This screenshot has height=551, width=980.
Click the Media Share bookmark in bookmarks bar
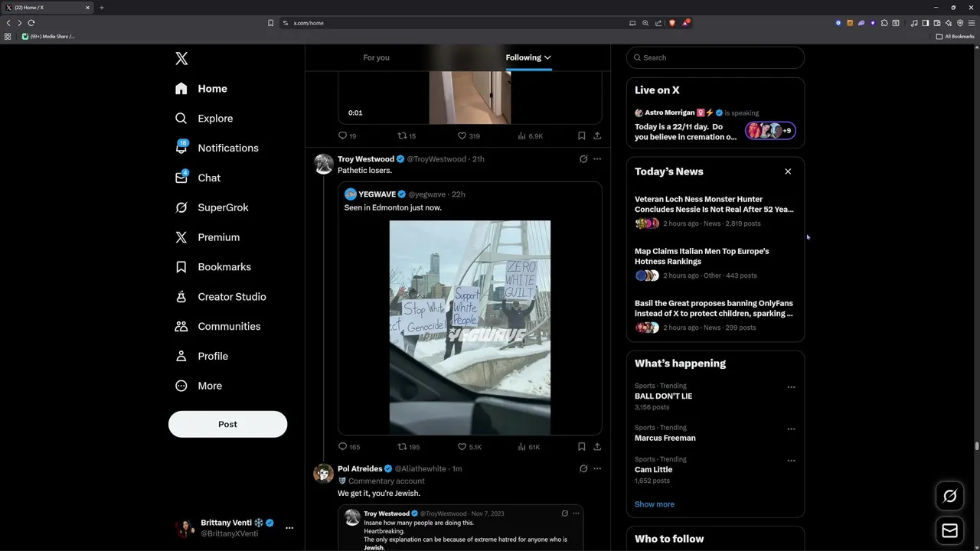tap(48, 36)
